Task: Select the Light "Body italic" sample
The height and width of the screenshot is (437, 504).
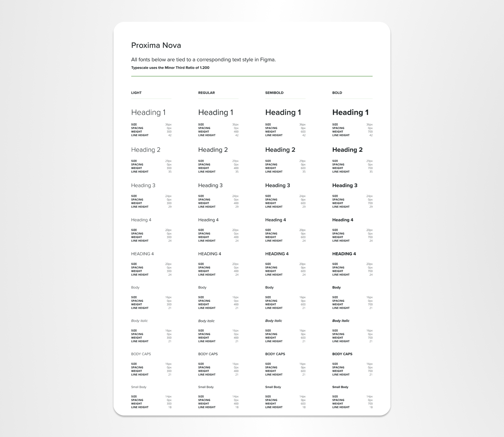Action: point(139,321)
